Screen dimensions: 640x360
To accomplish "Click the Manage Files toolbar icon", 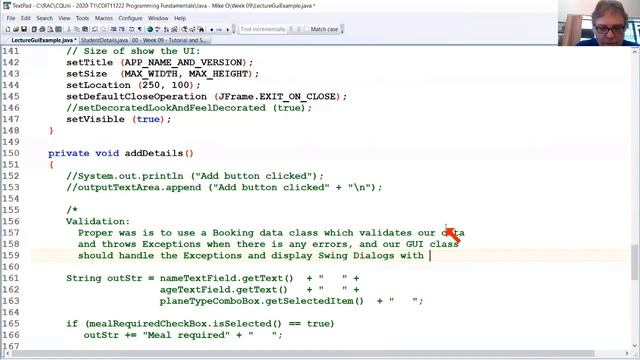I will 33,29.
